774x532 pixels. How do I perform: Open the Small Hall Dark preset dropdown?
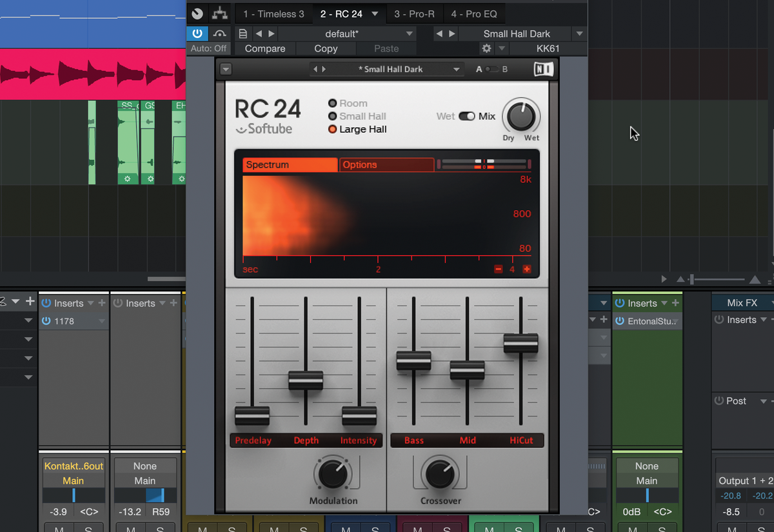point(579,34)
